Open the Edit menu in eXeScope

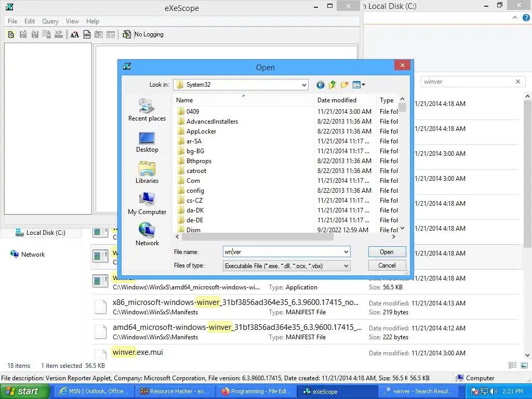(x=30, y=21)
